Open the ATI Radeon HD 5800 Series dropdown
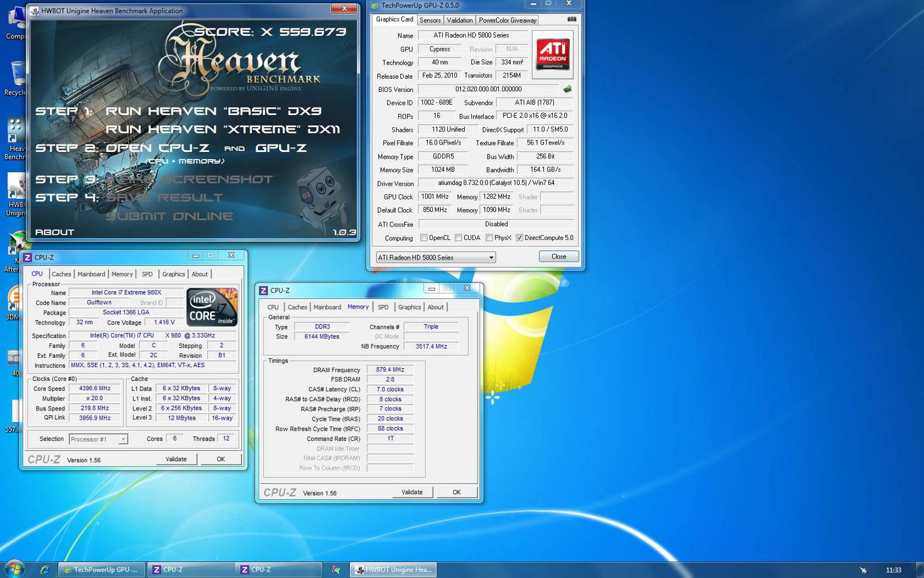 436,257
